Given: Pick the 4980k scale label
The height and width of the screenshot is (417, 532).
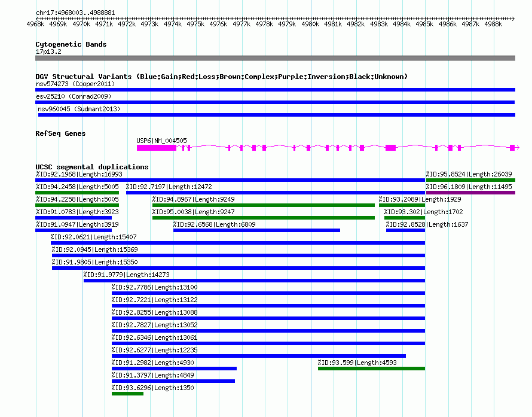Looking at the screenshot, I should tap(310, 24).
